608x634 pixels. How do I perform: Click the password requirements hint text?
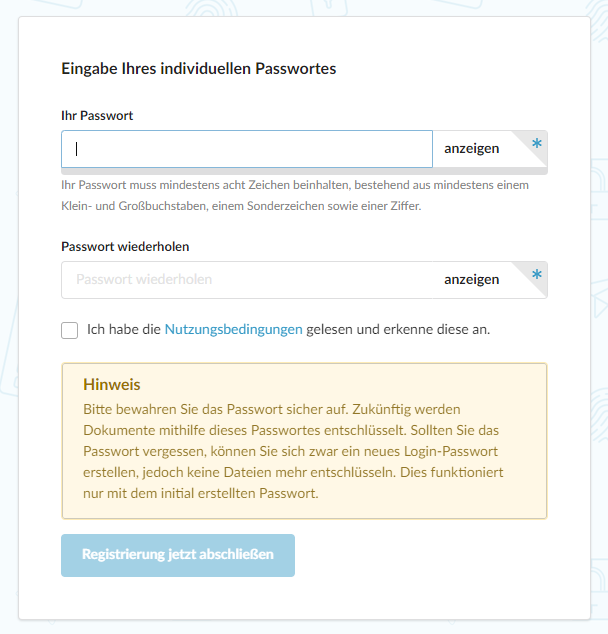(295, 186)
